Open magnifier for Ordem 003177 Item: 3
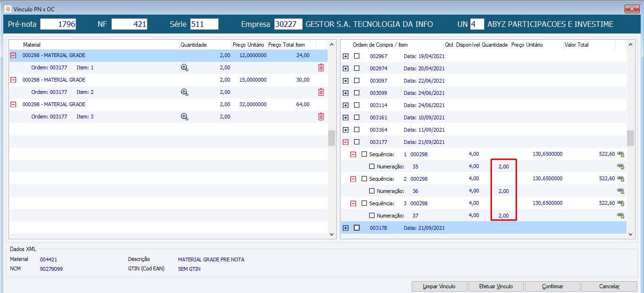Viewport: 644px width, 293px height. coord(185,117)
